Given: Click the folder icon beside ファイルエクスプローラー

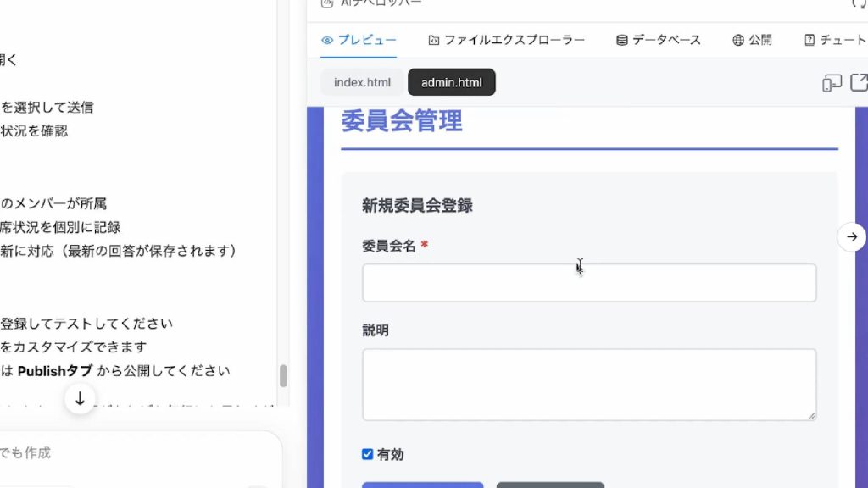Looking at the screenshot, I should pos(434,40).
